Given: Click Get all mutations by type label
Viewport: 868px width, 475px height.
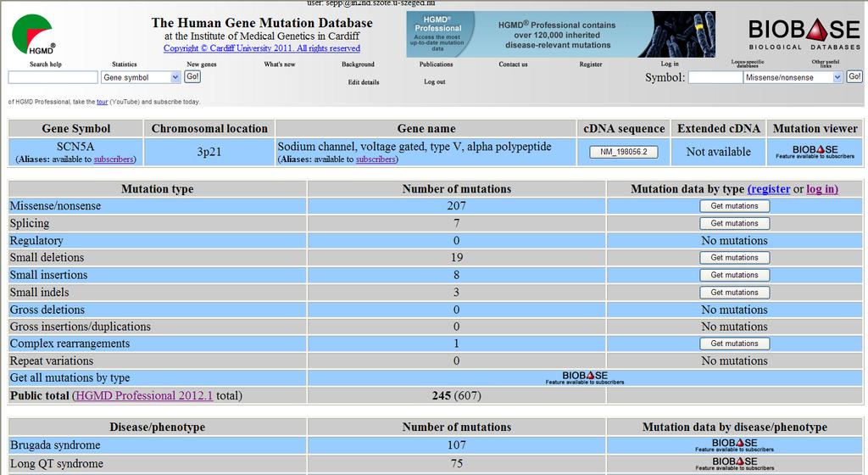Looking at the screenshot, I should point(70,378).
